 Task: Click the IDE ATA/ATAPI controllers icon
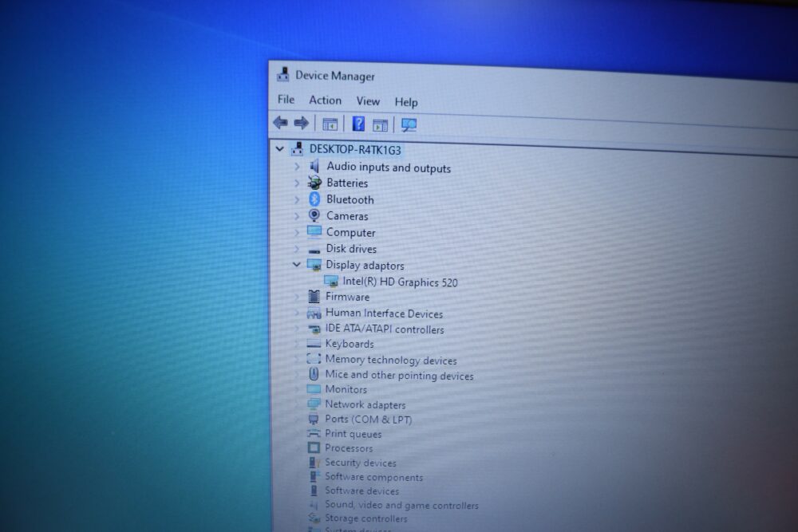[x=314, y=329]
